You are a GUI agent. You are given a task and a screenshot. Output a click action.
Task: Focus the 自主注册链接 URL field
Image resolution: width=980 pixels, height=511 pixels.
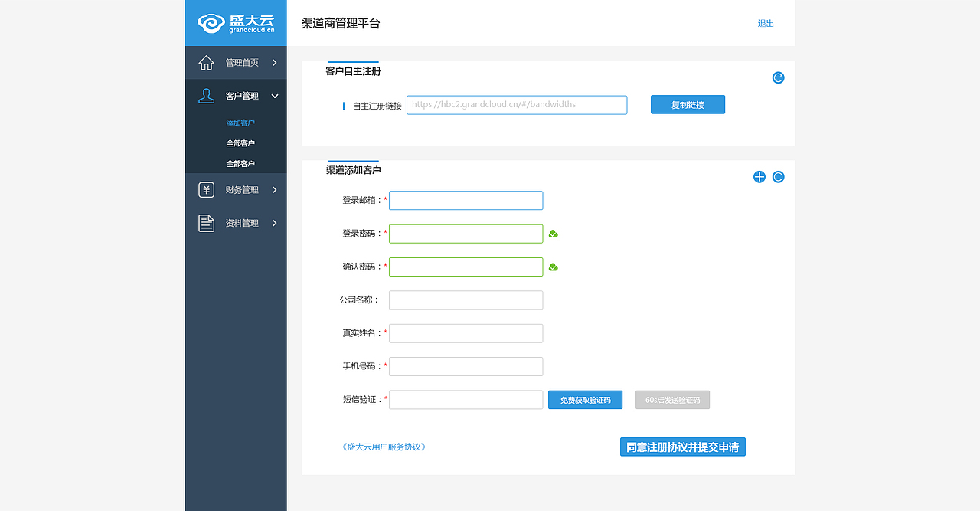517,105
